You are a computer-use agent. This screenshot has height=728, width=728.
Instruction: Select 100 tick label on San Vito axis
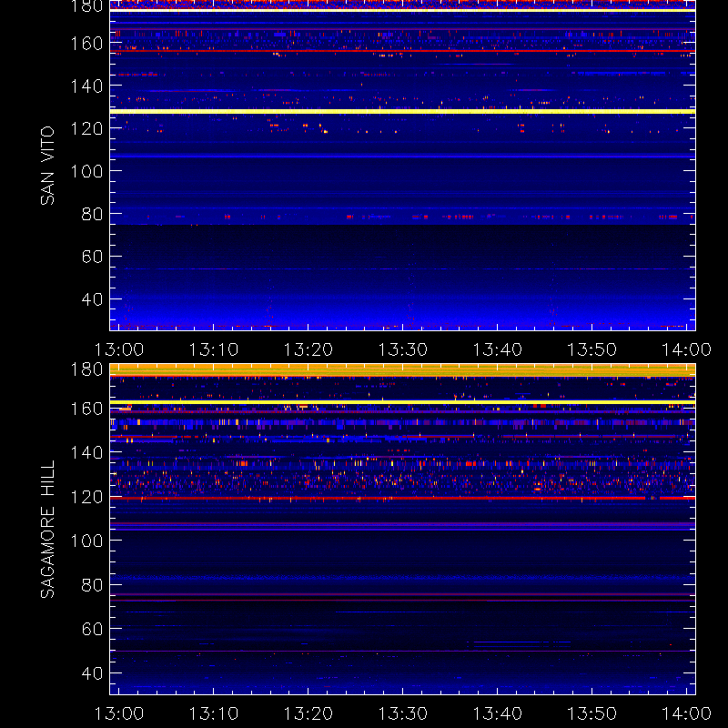(86, 171)
